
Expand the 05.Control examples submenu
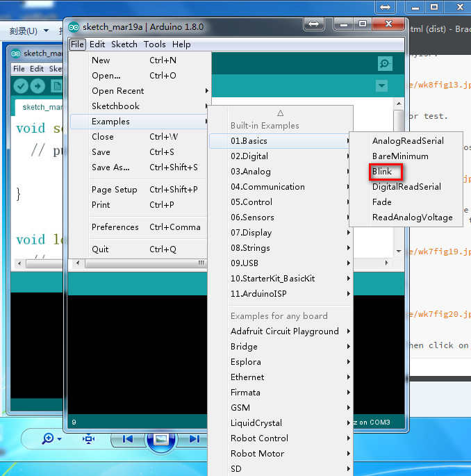tap(281, 202)
